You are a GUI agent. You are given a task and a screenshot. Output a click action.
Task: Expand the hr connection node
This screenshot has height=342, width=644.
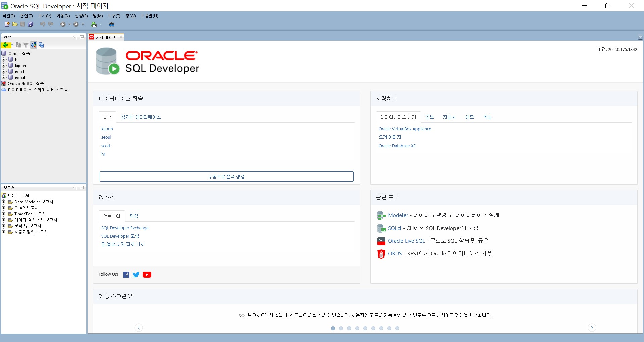point(4,60)
